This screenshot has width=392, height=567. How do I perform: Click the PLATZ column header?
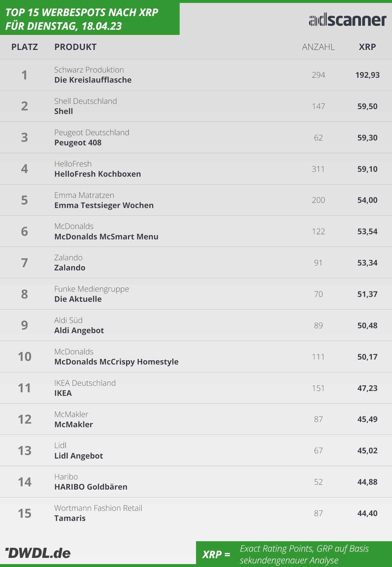tap(24, 47)
